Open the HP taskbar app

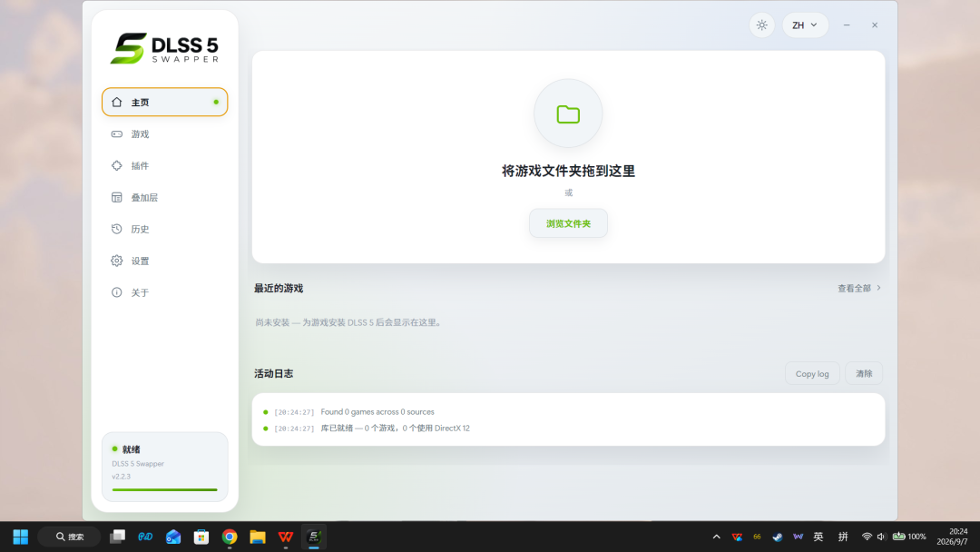[x=145, y=537]
